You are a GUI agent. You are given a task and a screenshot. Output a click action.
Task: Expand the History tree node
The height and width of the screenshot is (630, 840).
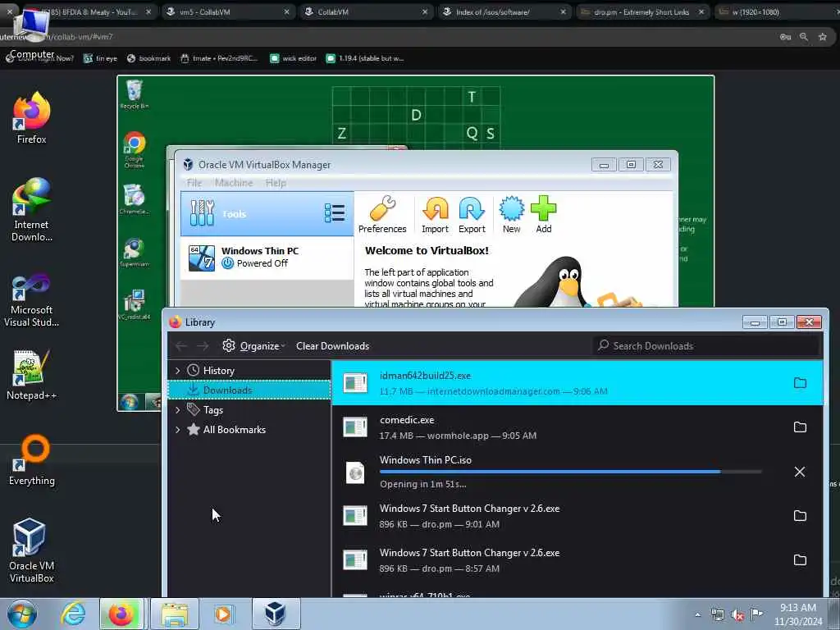tap(177, 371)
